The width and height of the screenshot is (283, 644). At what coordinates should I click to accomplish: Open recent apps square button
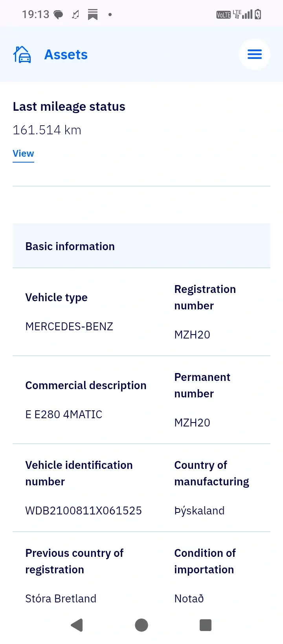pyautogui.click(x=206, y=625)
